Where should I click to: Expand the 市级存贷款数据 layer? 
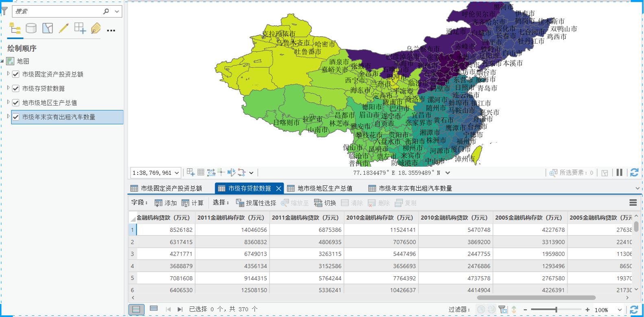click(8, 88)
